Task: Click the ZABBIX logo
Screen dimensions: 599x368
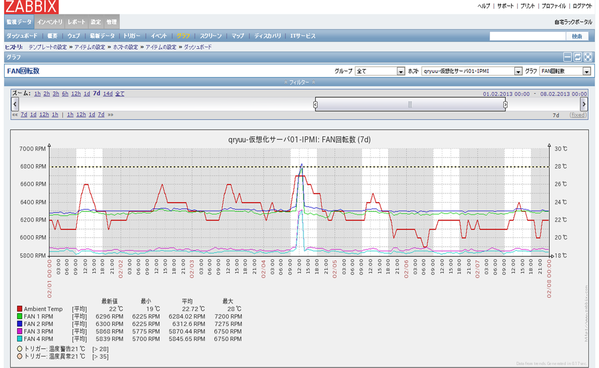Action: pyautogui.click(x=31, y=6)
